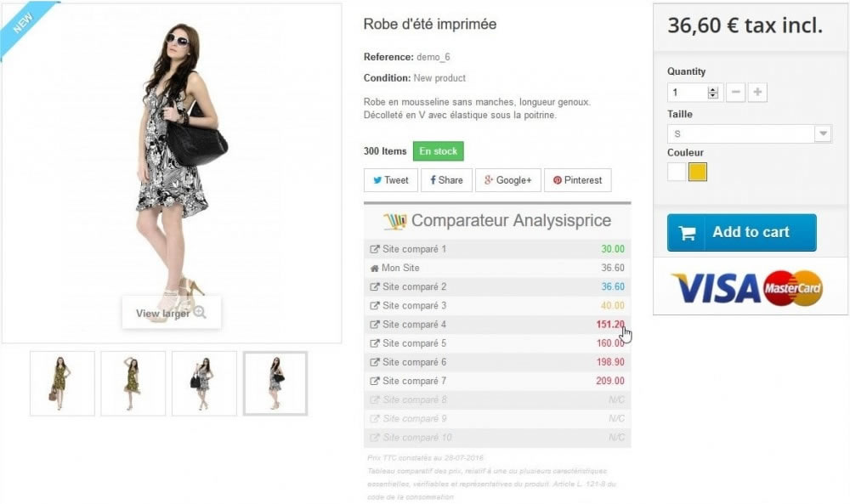Open the Taille size dropdown
Image resolution: width=850 pixels, height=504 pixels.
coord(749,133)
